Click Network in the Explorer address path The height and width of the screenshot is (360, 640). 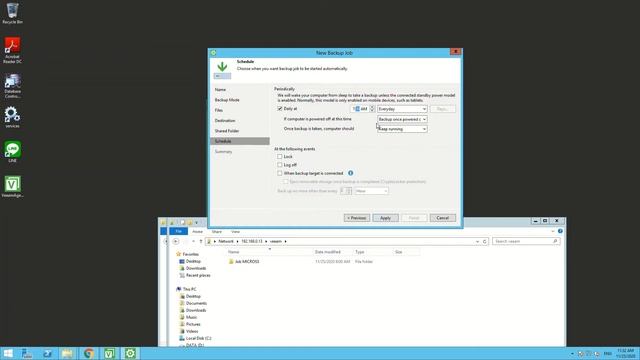coord(226,241)
